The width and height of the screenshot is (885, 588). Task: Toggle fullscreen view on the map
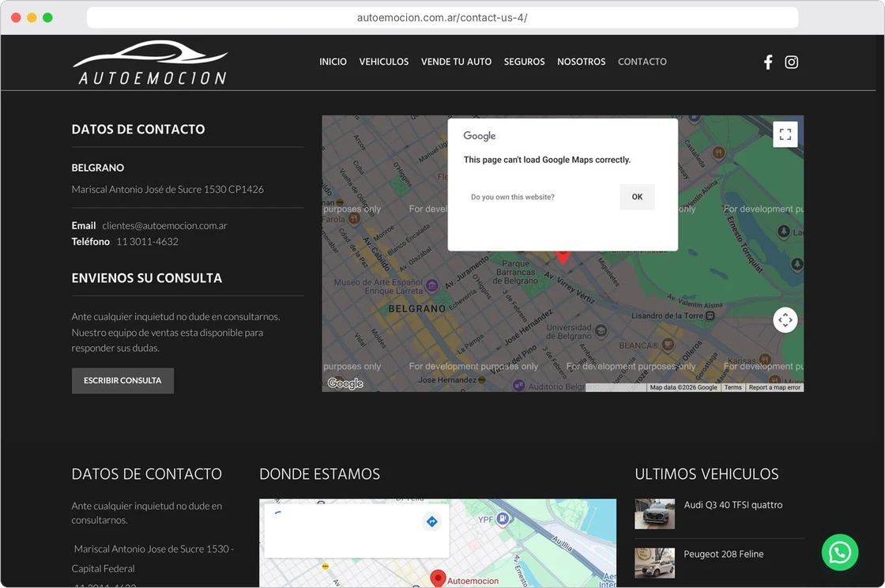pos(785,134)
